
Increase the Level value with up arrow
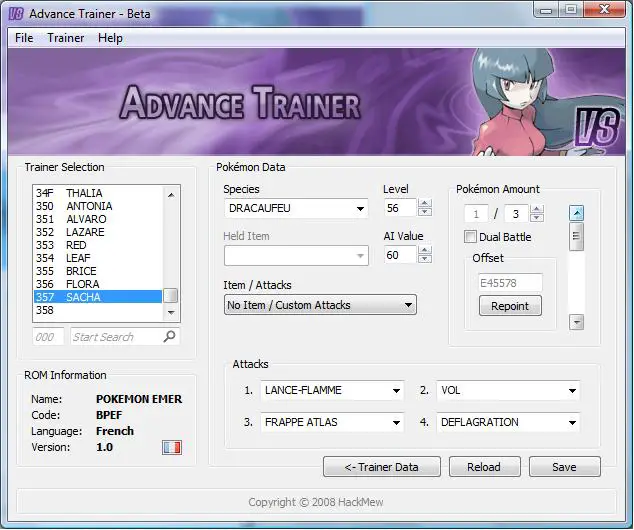(x=425, y=203)
